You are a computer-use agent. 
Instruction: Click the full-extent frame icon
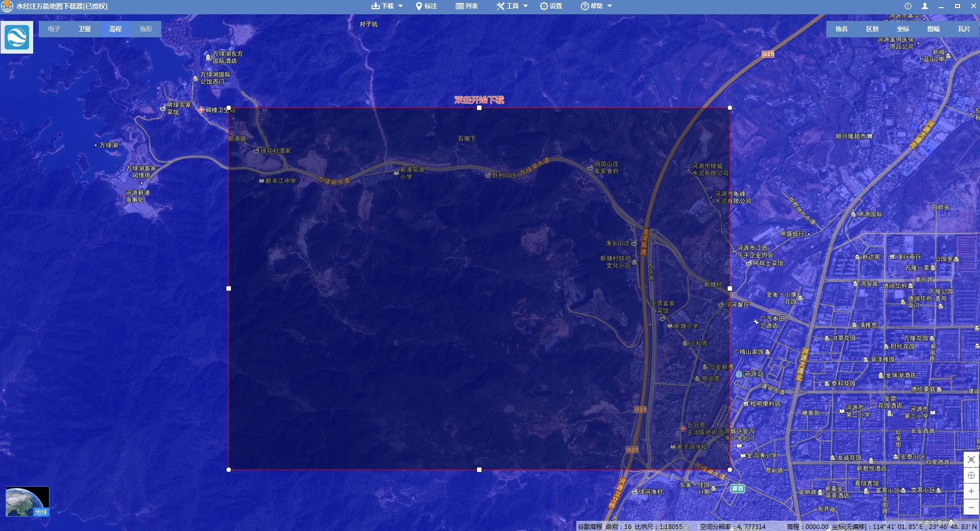(971, 460)
